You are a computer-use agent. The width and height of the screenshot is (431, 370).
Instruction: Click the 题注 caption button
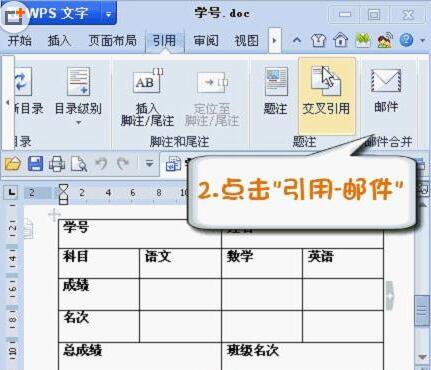pyautogui.click(x=276, y=91)
